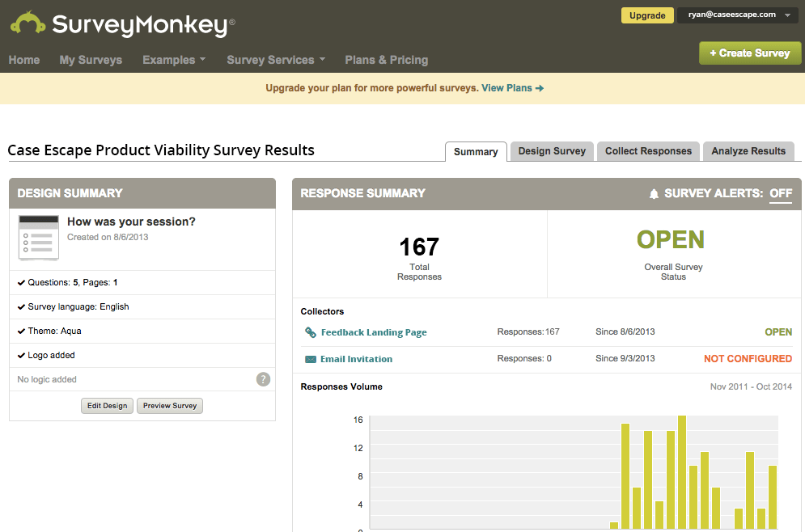This screenshot has height=532, width=805.
Task: Follow the View Plans link
Action: [506, 88]
